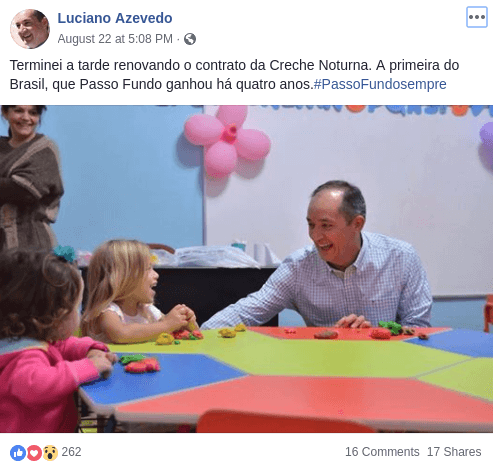
Task: Click the public globe privacy icon
Action: coord(190,39)
